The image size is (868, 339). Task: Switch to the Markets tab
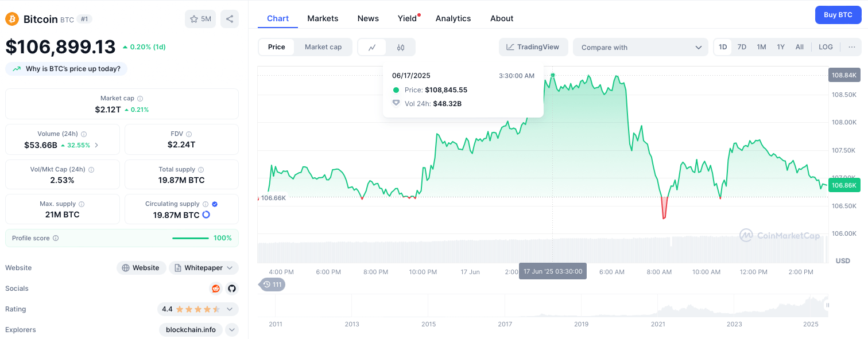323,18
